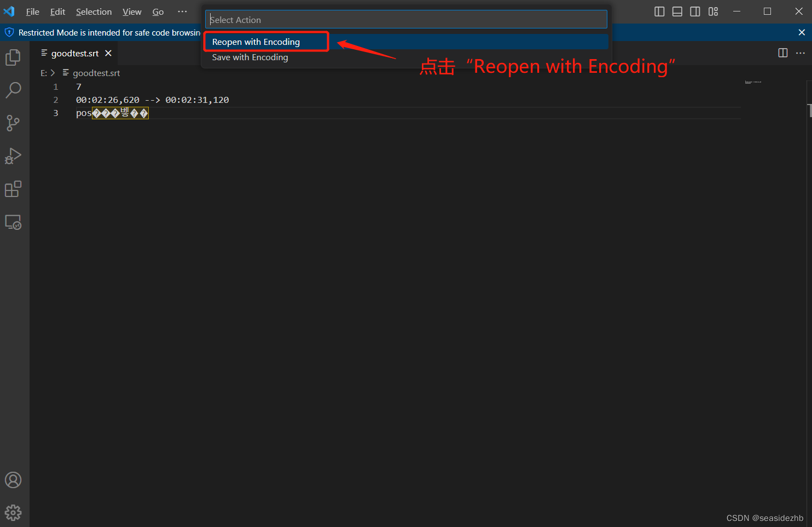Viewport: 812px width, 527px height.
Task: Close the goodtest.srt tab
Action: point(108,53)
